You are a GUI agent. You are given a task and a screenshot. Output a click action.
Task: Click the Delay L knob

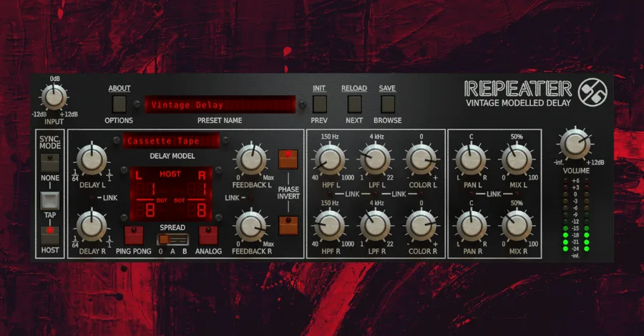tap(92, 159)
